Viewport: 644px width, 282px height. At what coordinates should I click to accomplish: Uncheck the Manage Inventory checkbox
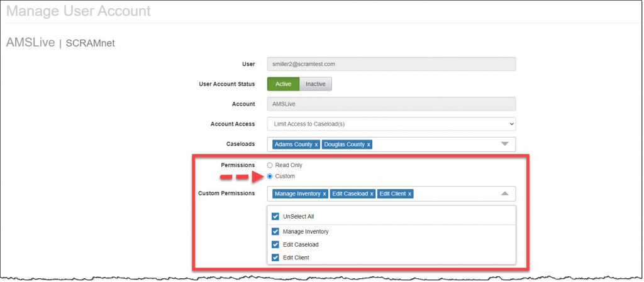[x=275, y=232]
